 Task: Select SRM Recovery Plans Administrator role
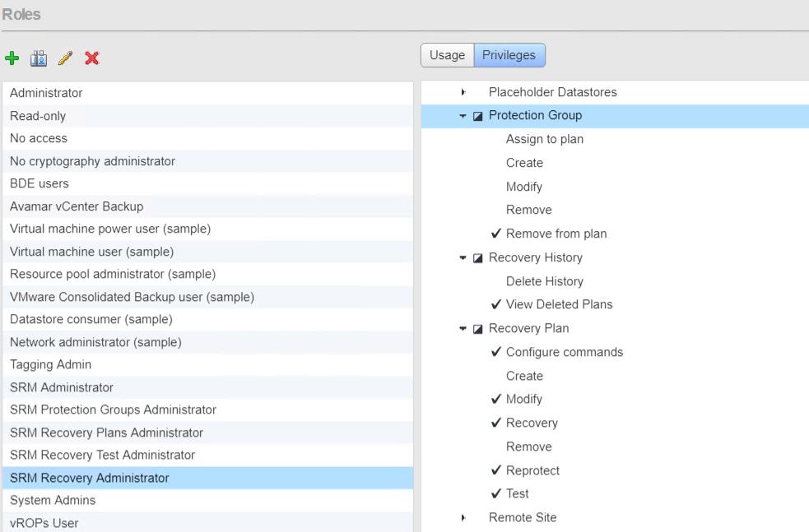(x=208, y=433)
